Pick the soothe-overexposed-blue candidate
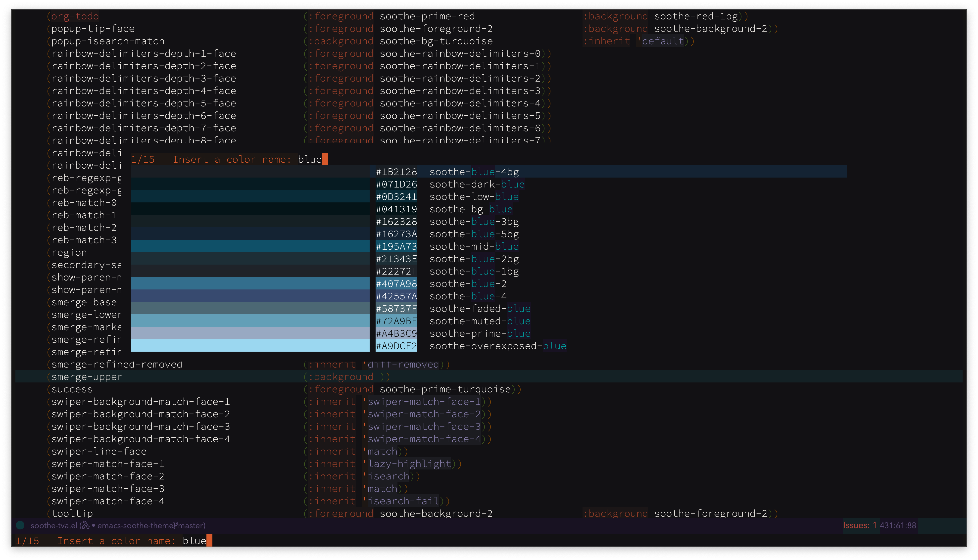This screenshot has width=978, height=560. [497, 346]
